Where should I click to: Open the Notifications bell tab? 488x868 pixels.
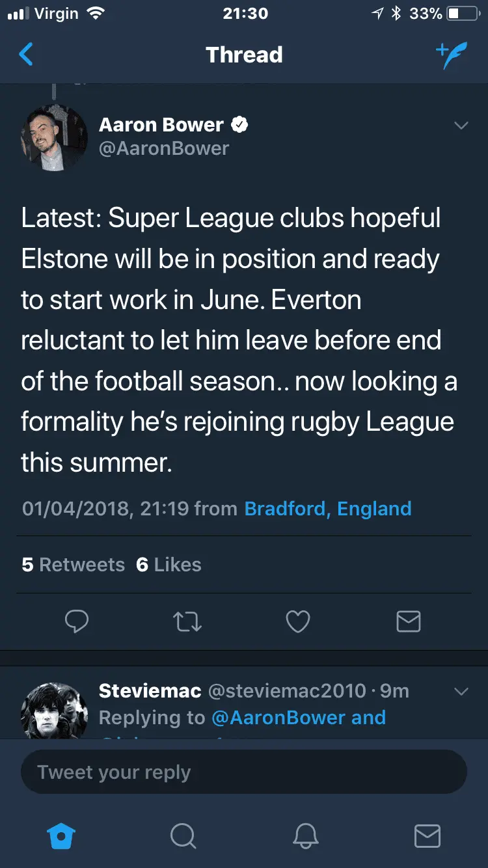point(305,835)
